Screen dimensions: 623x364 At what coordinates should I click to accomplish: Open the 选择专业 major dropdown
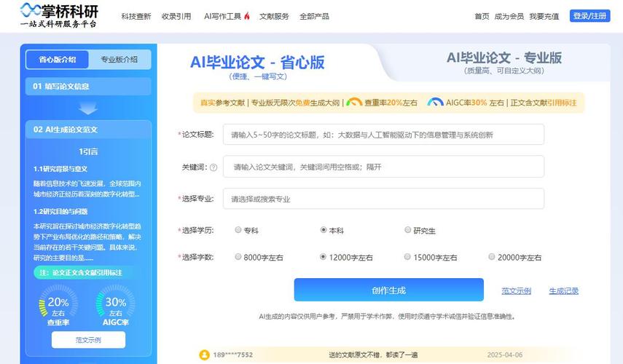[383, 199]
